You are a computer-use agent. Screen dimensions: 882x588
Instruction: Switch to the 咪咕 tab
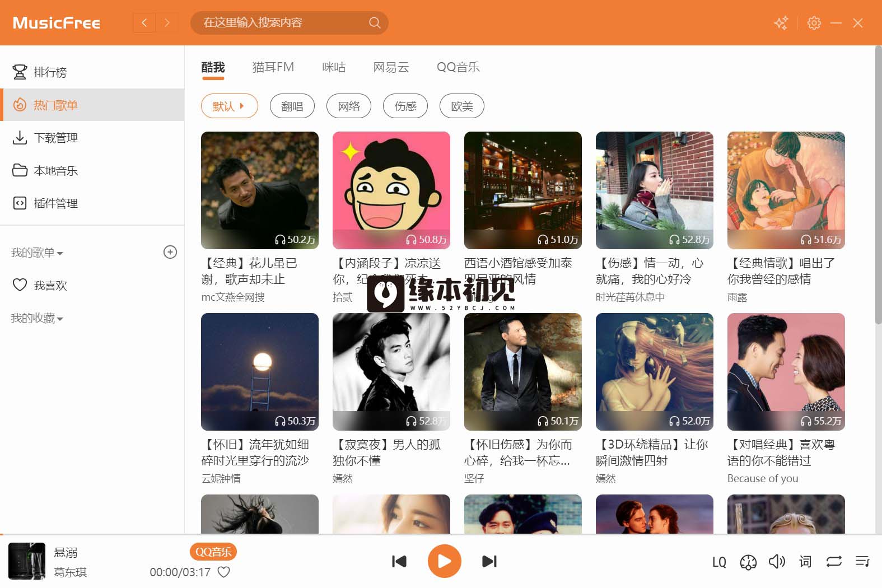click(334, 67)
